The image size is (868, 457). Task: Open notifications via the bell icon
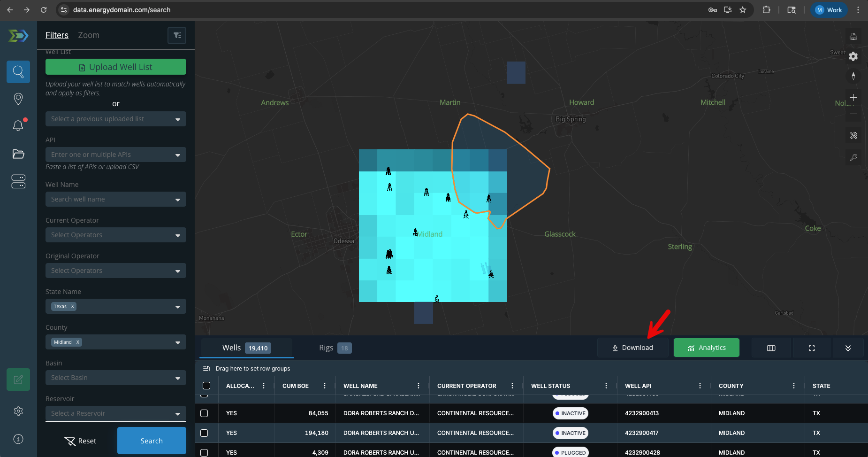click(18, 125)
